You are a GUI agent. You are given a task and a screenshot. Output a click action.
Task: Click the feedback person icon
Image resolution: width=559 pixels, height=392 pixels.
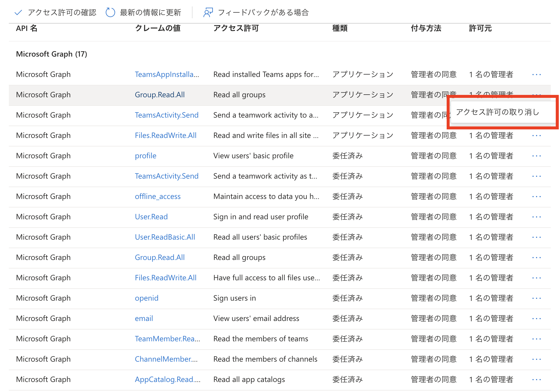click(x=208, y=12)
